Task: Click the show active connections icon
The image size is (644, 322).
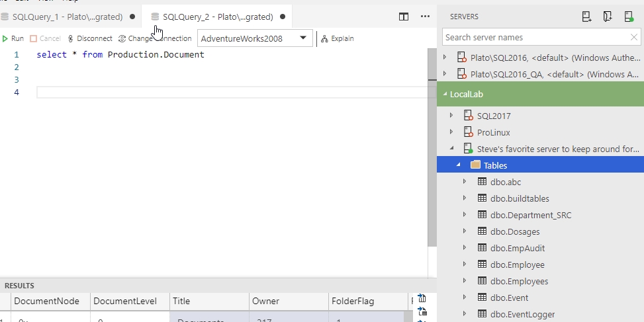Action: tap(629, 17)
